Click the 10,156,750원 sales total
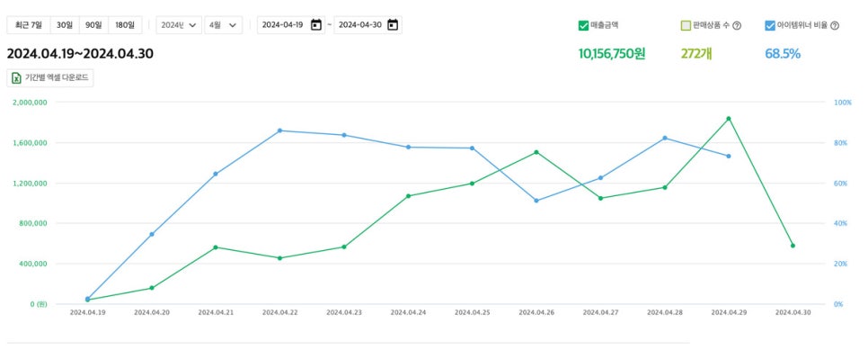Screen dimensions: 868x350 pos(612,54)
